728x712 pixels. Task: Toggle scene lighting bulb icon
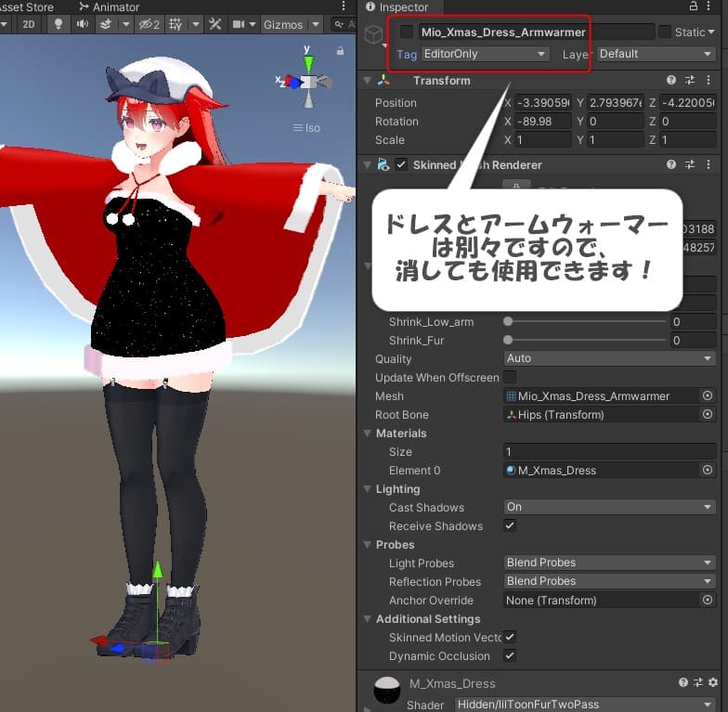coord(58,24)
